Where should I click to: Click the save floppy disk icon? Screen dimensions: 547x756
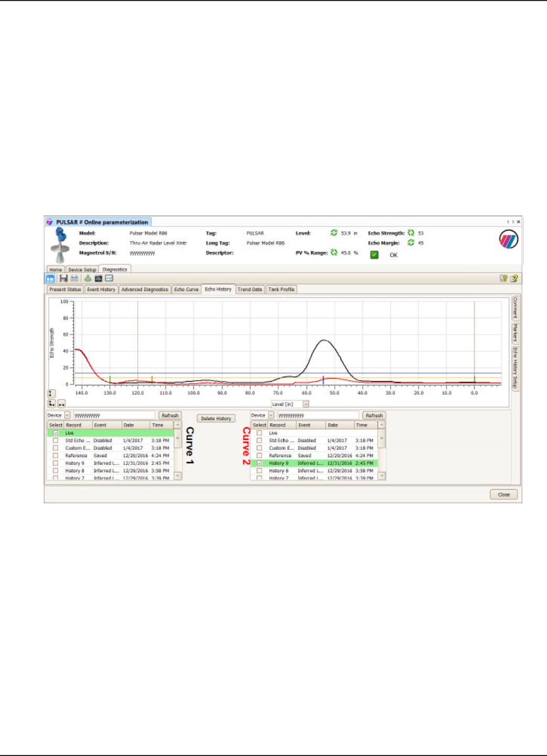coord(63,278)
